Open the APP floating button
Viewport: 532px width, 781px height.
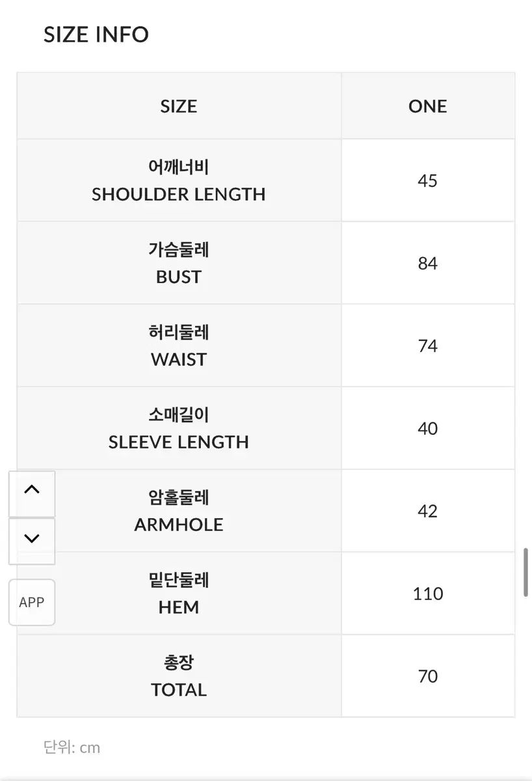(x=31, y=603)
